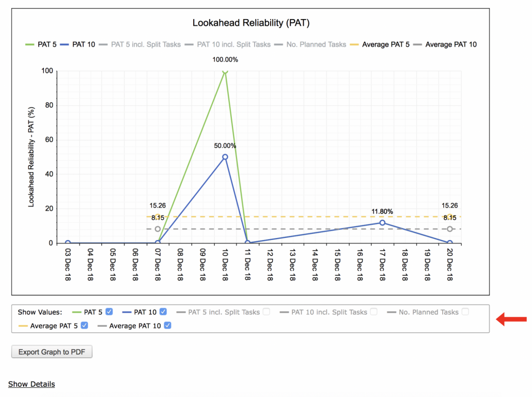Viewport: 532px width, 397px height.
Task: Click the gray 8.15 average marker at 07 Dec
Action: tap(158, 229)
